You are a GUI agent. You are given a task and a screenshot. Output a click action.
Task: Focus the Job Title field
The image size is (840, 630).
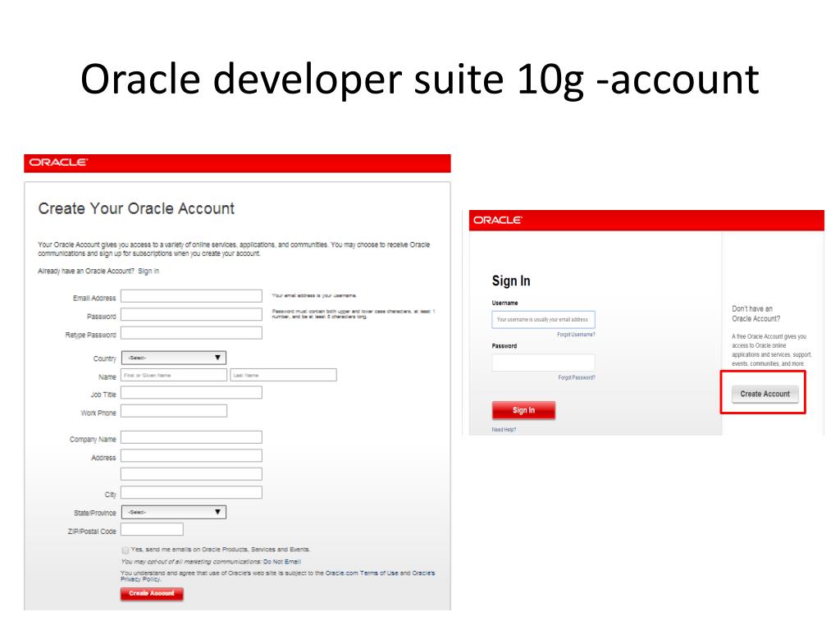191,393
